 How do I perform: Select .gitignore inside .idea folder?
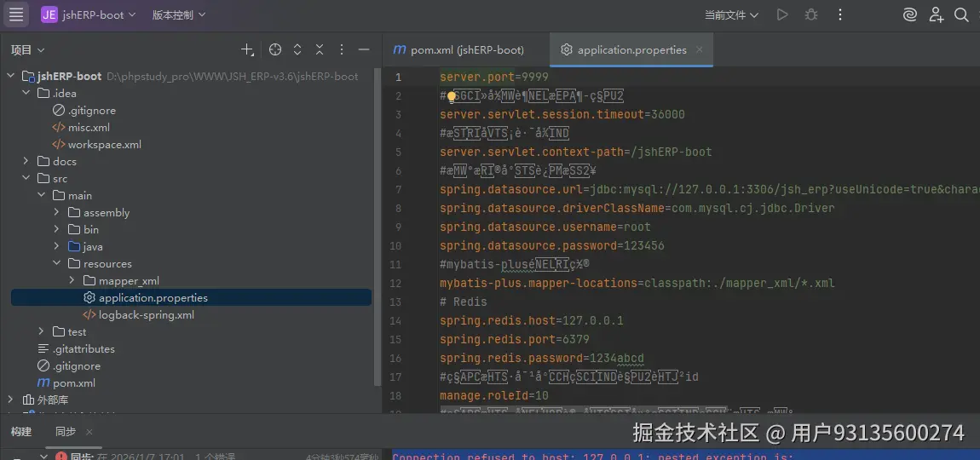pyautogui.click(x=91, y=110)
